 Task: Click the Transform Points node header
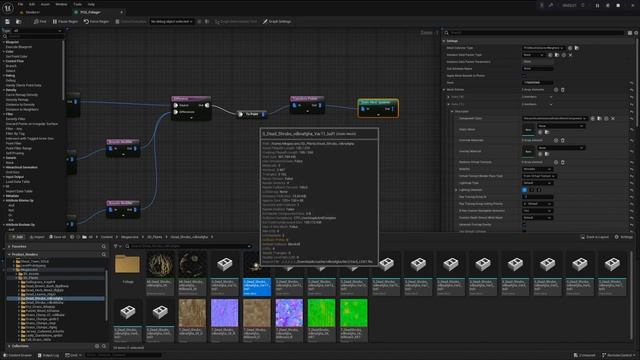[x=307, y=99]
